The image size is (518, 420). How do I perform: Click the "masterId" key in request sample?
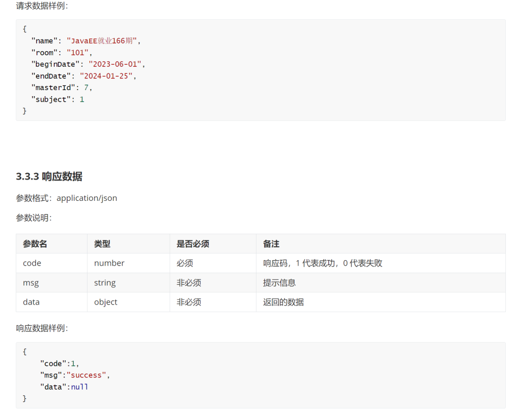[x=53, y=88]
